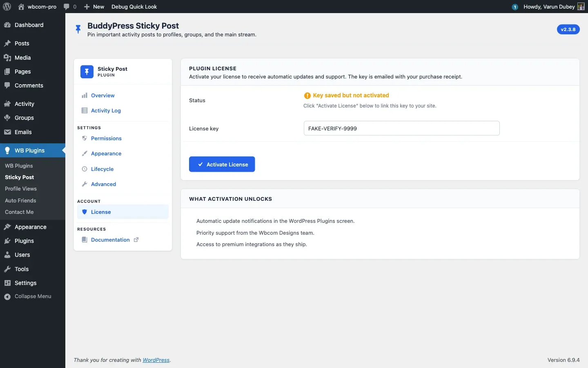Screen dimensions: 588x368
Task: Select the Sticky Post submenu item
Action: [19, 177]
